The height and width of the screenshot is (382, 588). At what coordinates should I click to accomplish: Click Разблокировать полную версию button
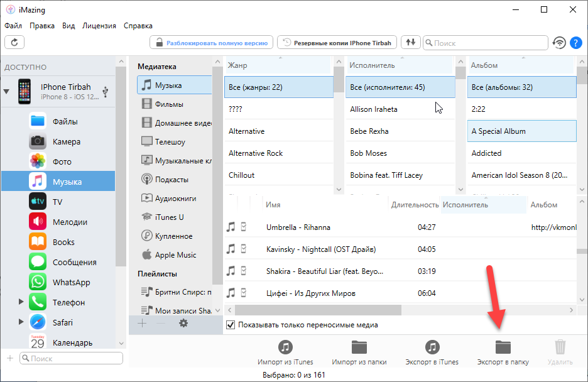coord(211,43)
